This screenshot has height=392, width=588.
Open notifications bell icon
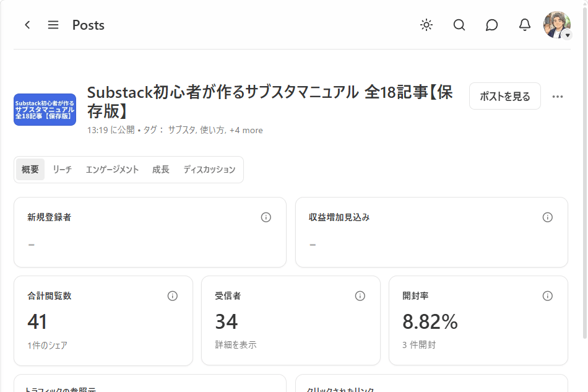(525, 25)
